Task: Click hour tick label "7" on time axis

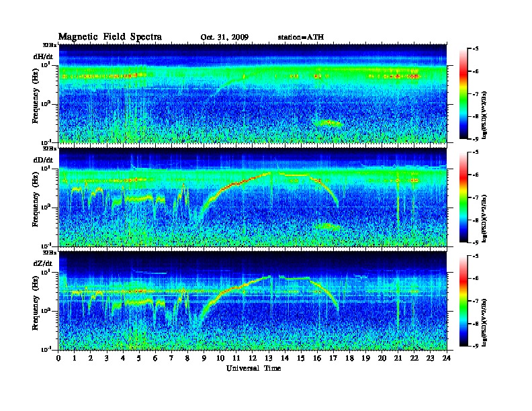Action: [x=171, y=359]
